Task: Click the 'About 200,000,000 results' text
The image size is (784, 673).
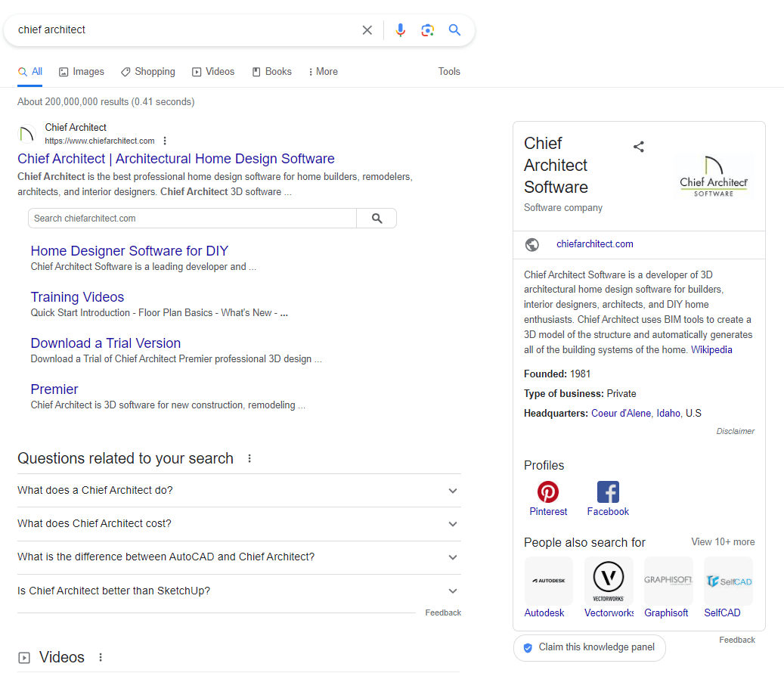Action: click(106, 102)
